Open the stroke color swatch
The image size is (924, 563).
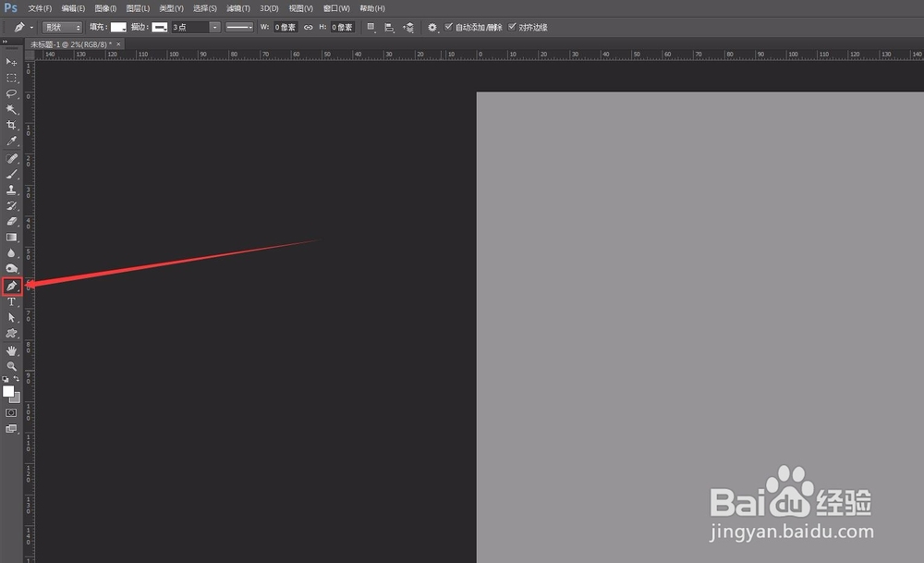pyautogui.click(x=160, y=27)
